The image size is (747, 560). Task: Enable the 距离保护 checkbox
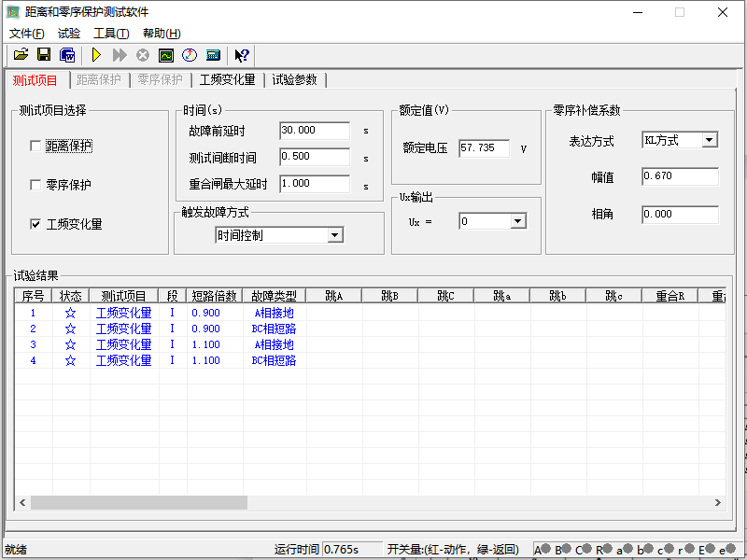[x=35, y=146]
